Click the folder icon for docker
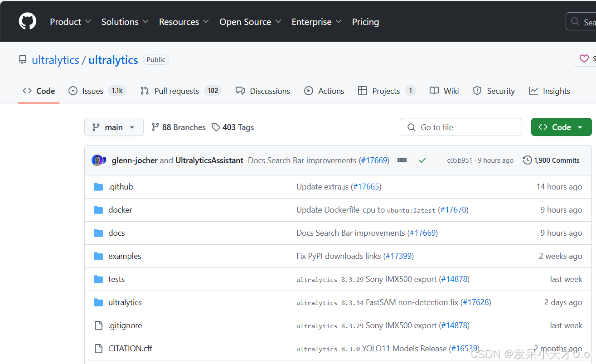Image resolution: width=596 pixels, height=364 pixels. click(98, 210)
